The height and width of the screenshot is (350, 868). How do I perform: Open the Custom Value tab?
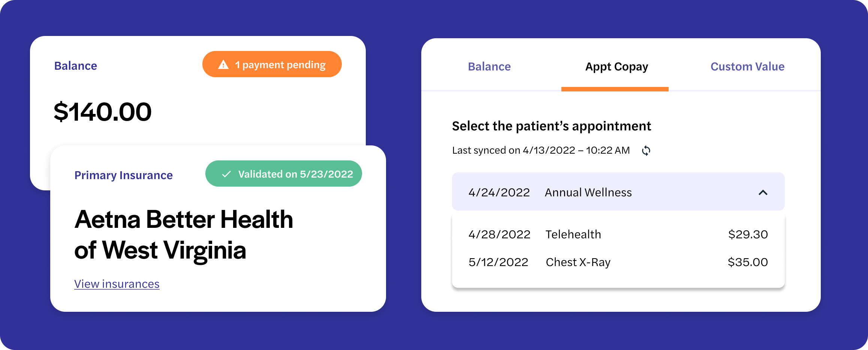click(x=747, y=66)
